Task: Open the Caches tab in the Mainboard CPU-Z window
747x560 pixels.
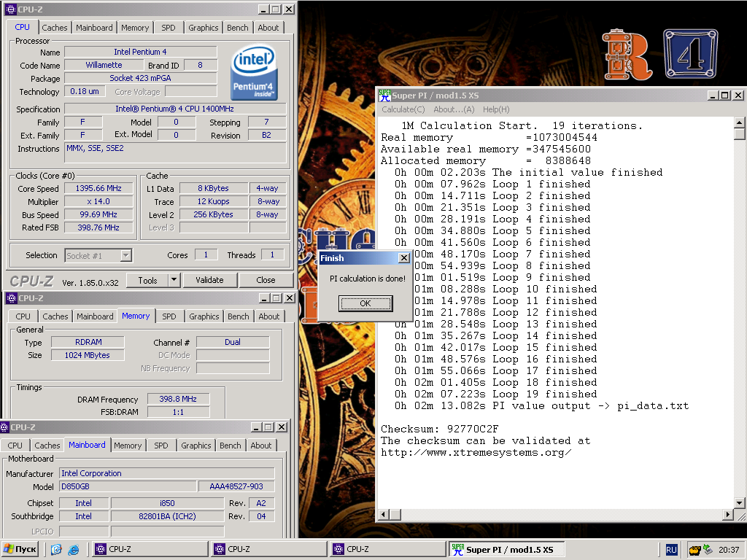Action: 47,446
